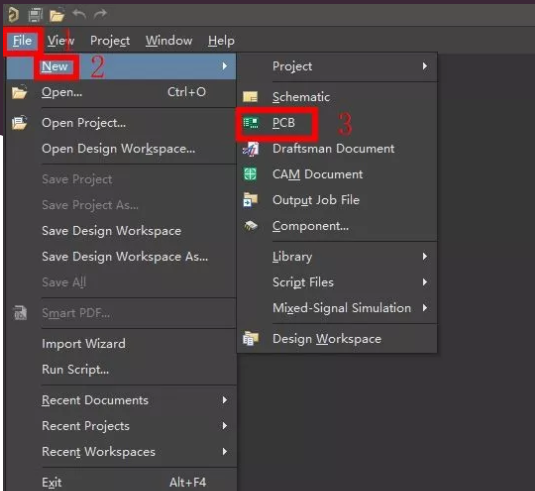
Task: Click the Redo arrow icon
Action: (100, 14)
